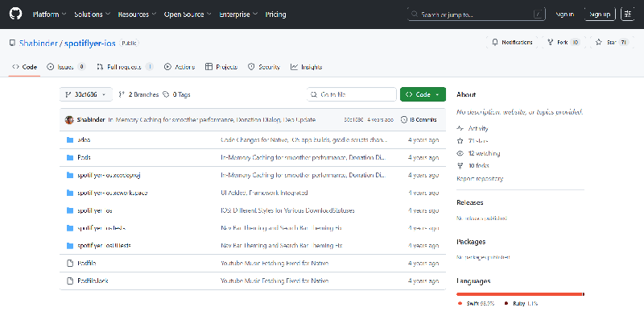Click the magnifier icon in Go to file

314,94
